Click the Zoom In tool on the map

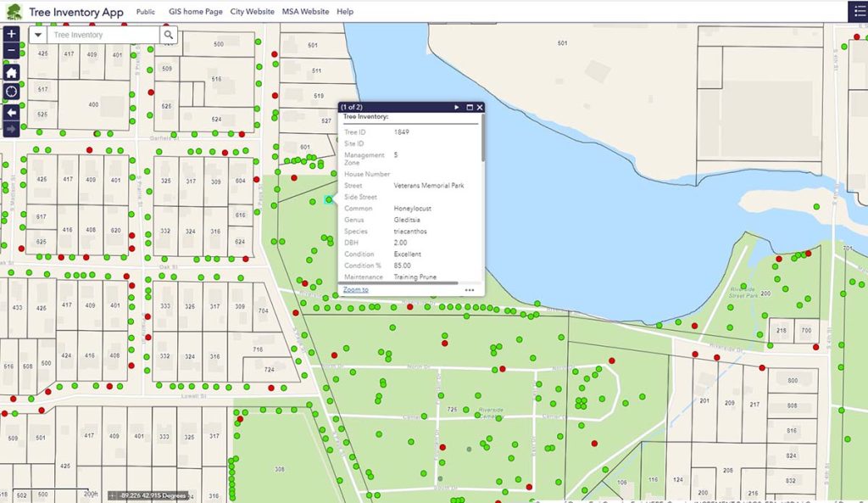(x=11, y=35)
